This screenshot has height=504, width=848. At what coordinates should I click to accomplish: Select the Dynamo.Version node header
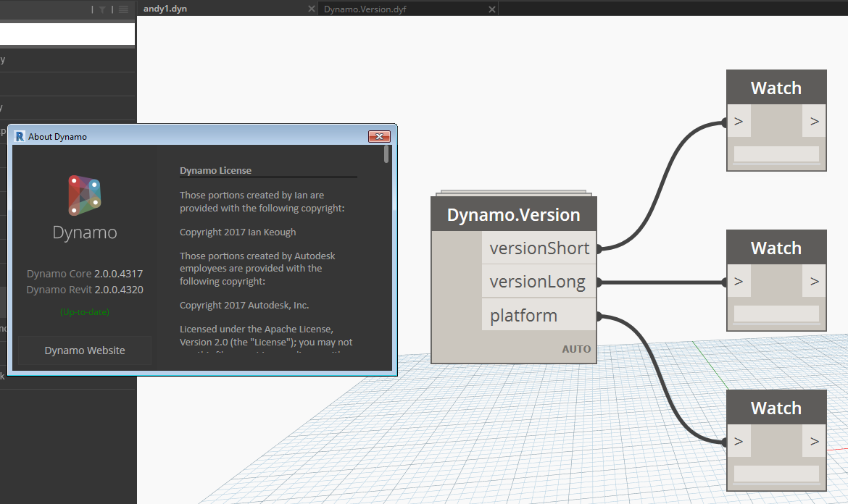[x=513, y=214]
